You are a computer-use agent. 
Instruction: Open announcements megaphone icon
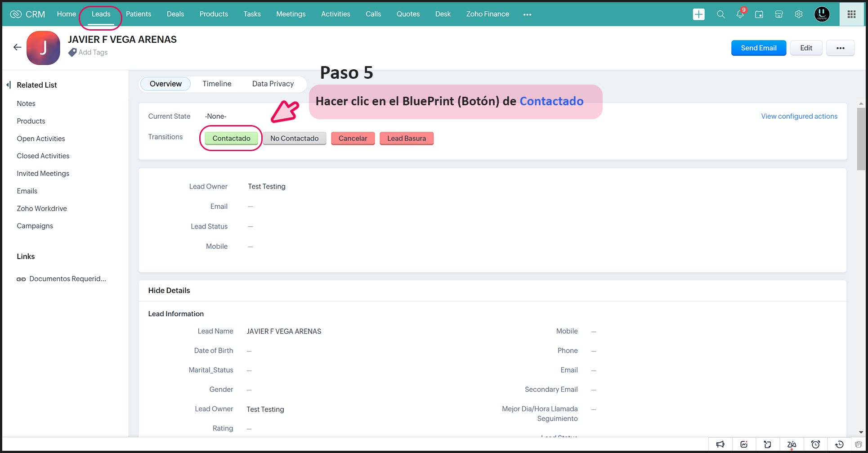click(720, 444)
